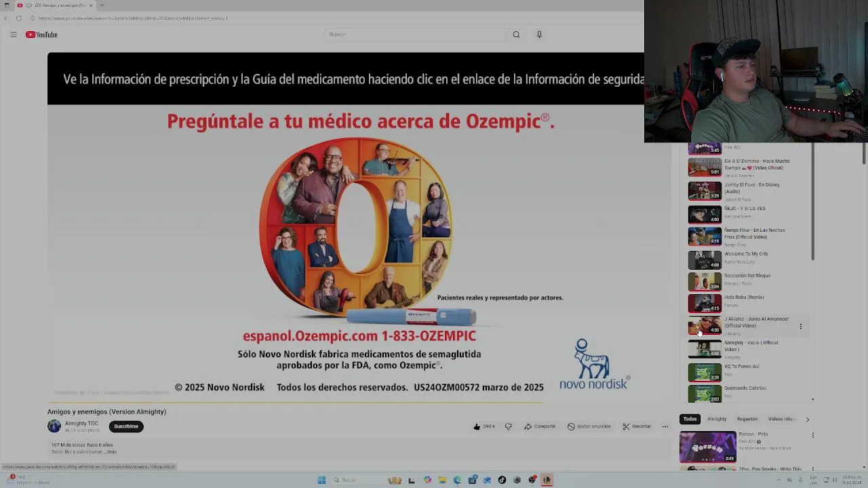Click the Windows taskbar search box
Screen dimensions: 868x488
pos(366,480)
